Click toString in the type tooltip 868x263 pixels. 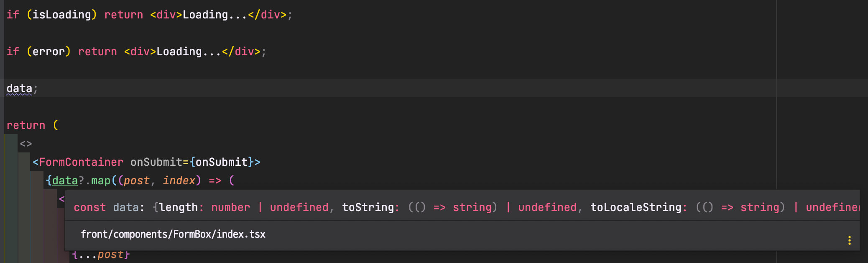[x=368, y=207]
